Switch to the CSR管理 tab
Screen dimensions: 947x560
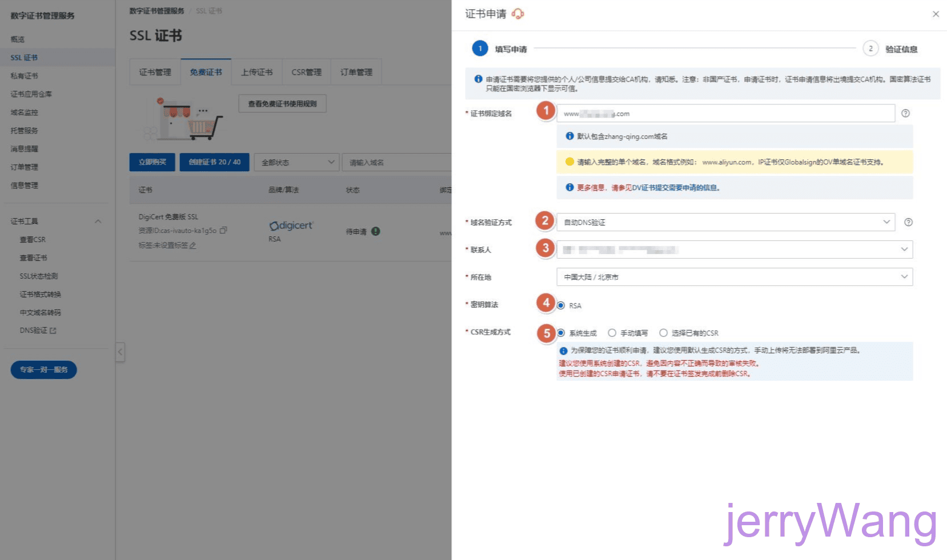tap(306, 72)
